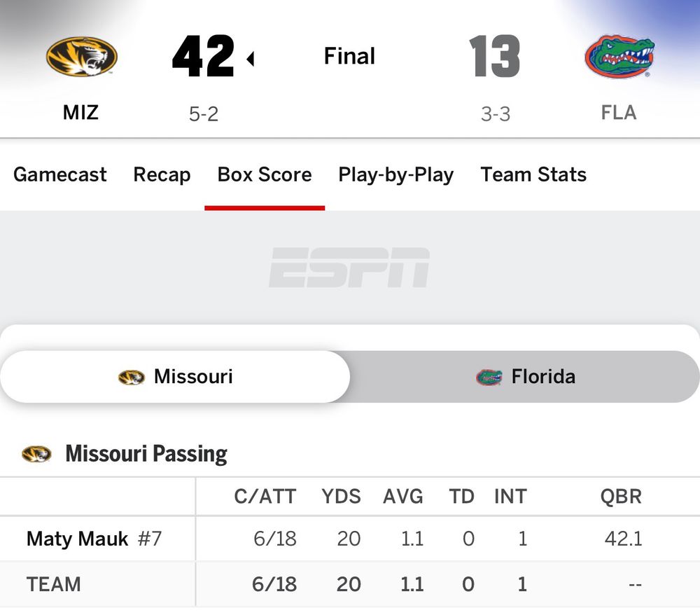Click the YDS column header
This screenshot has height=615, width=700.
341,497
